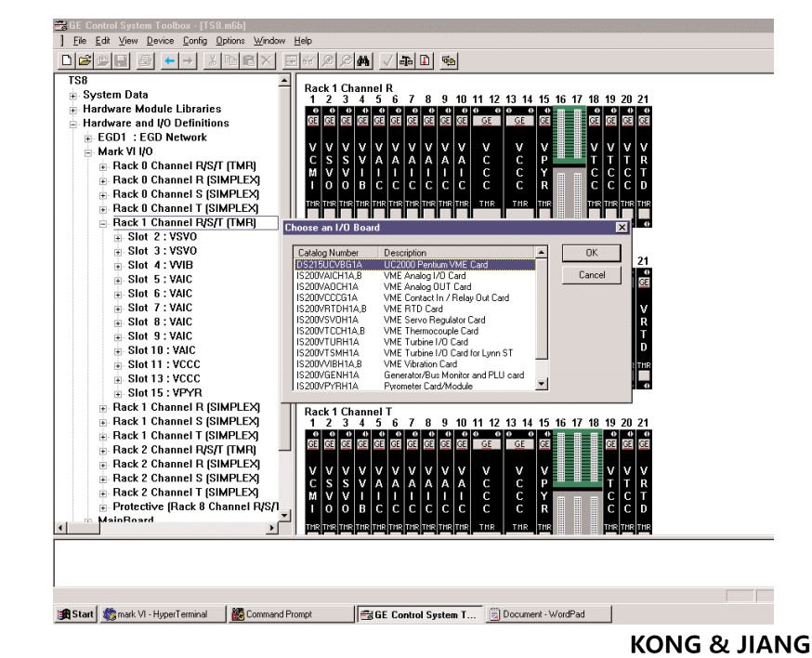
Task: Select IS200VPYRH1A Pyrometer Card/Module
Action: pos(414,386)
